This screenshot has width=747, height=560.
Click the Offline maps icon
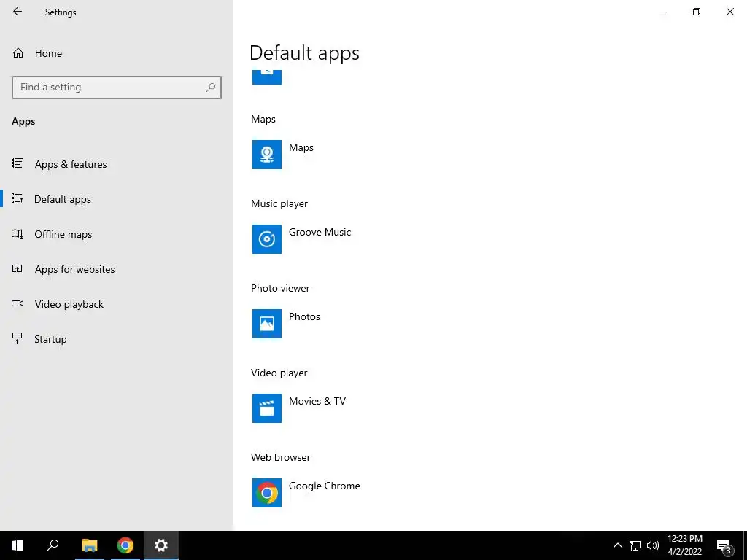click(18, 234)
